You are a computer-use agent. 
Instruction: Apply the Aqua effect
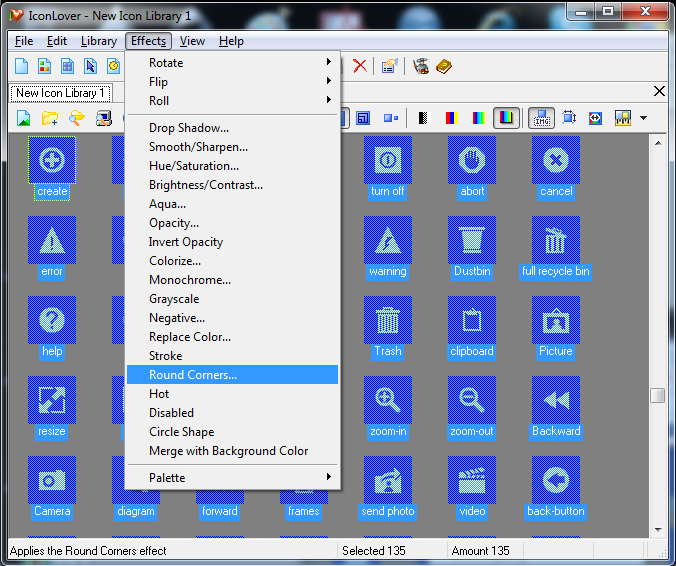point(232,204)
